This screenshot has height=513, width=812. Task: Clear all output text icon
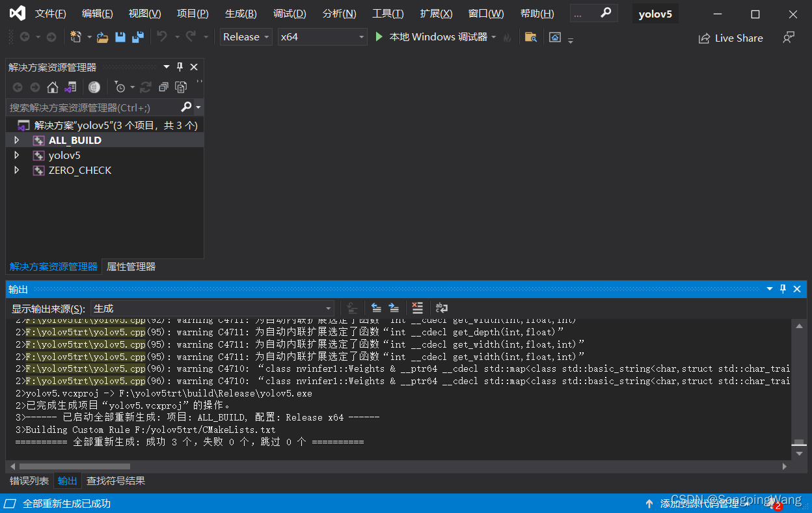pos(418,308)
